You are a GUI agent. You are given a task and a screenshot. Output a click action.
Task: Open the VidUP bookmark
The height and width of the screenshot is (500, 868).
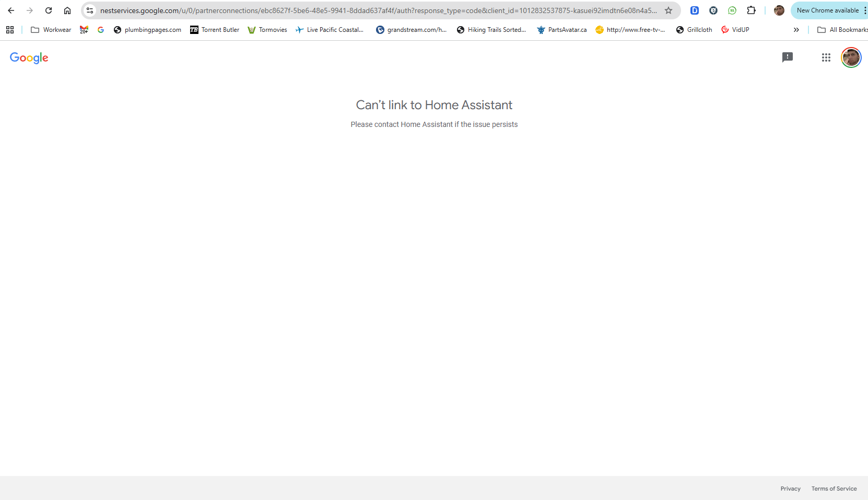(x=735, y=30)
